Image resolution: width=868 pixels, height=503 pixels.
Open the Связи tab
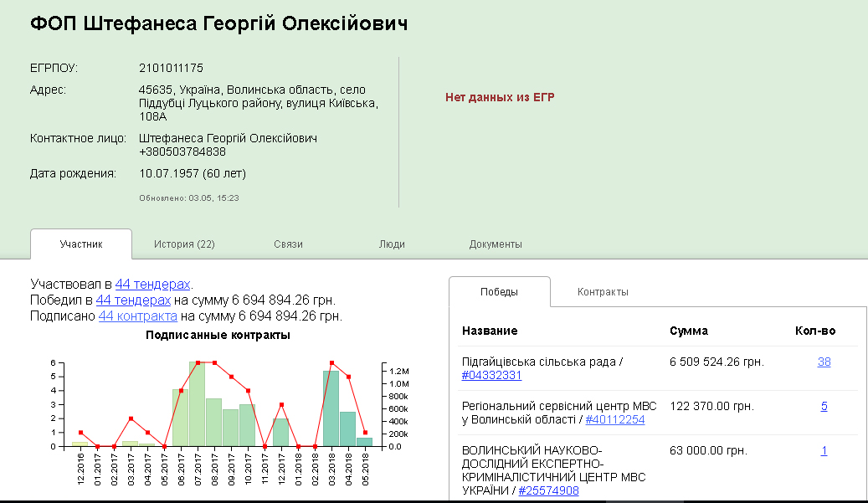pyautogui.click(x=288, y=244)
